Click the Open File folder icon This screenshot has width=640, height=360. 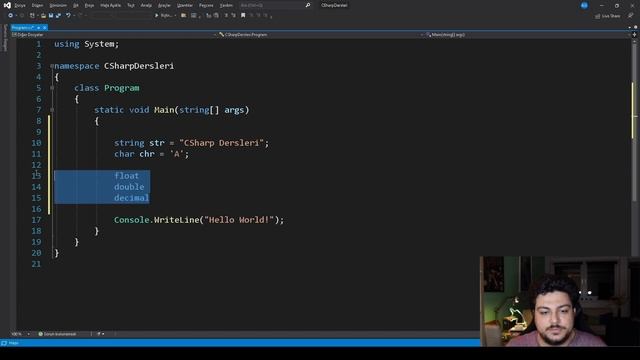(43, 16)
